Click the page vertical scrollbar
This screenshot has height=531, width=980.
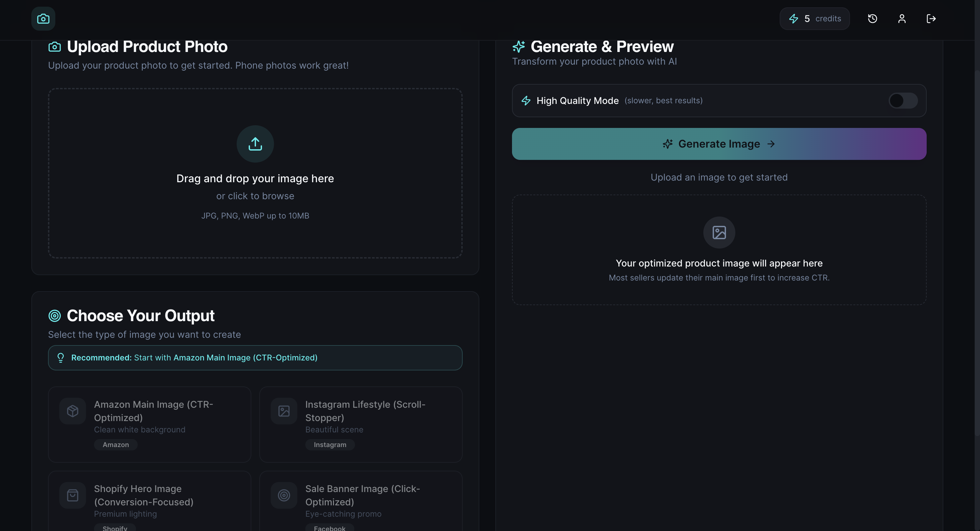click(x=977, y=251)
